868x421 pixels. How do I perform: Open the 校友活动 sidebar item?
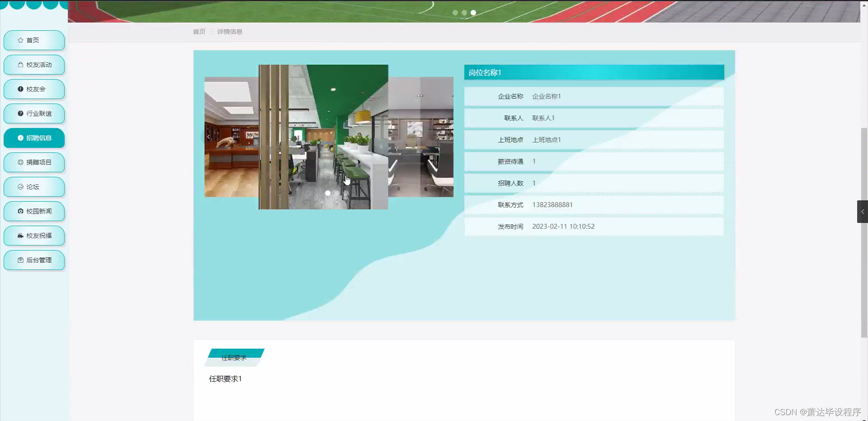coord(34,65)
